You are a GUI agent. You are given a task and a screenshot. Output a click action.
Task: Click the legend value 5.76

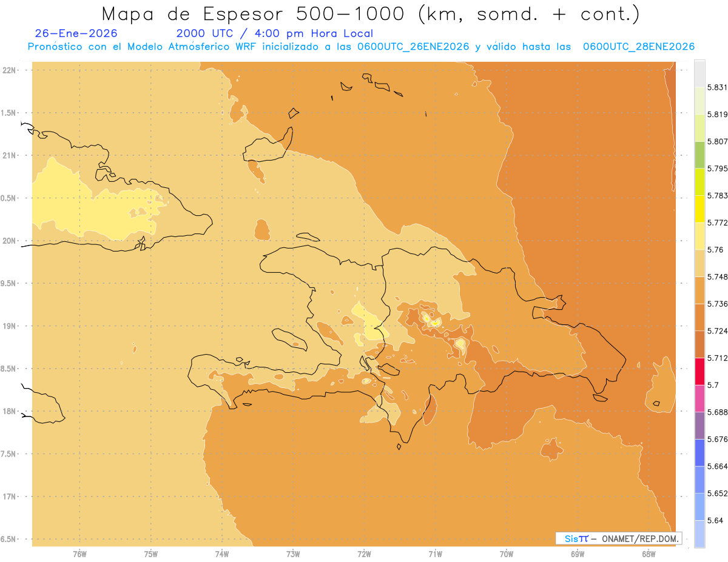pos(715,250)
